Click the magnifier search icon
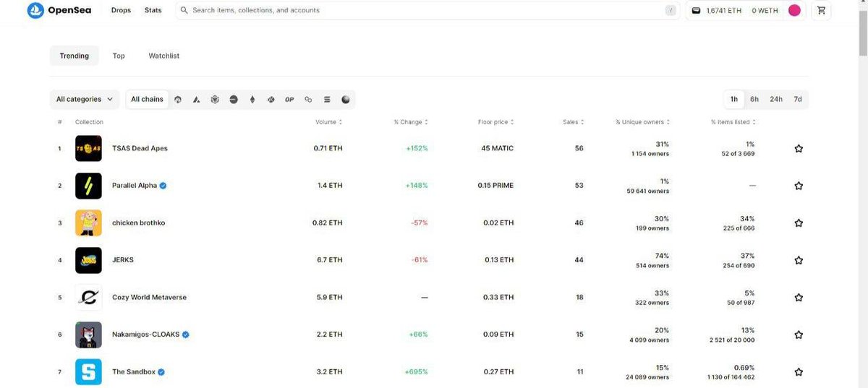This screenshot has width=868, height=388. coord(184,10)
